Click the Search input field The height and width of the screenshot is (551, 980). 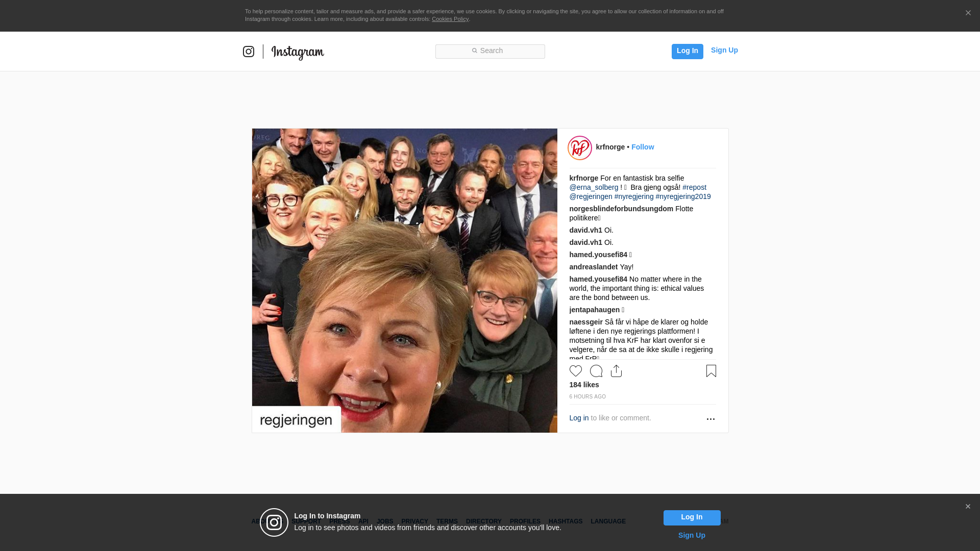tap(490, 51)
